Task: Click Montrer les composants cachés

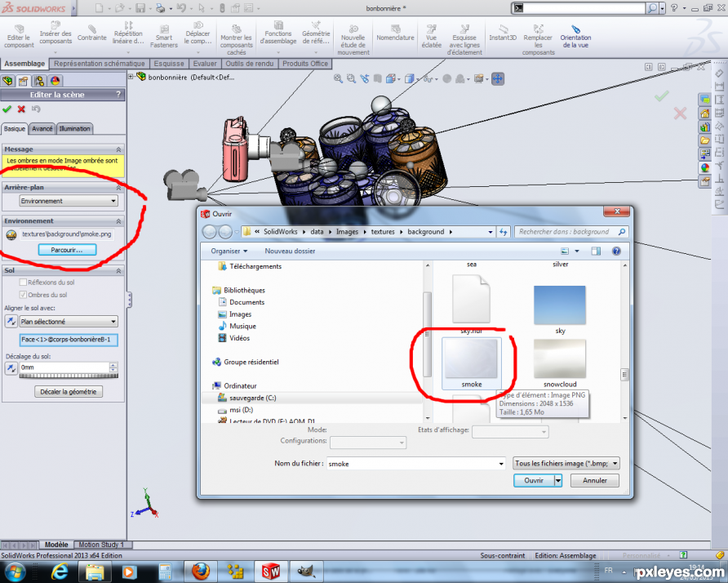Action: point(237,40)
